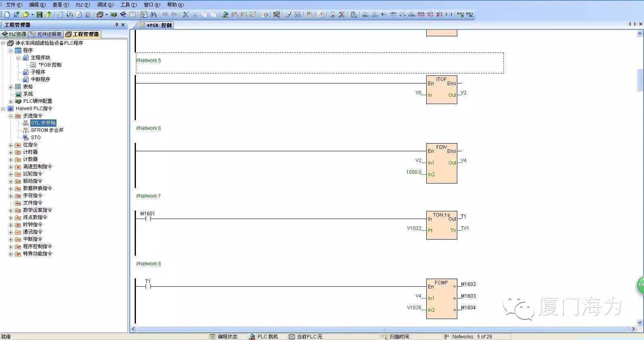Select the 子程序 tree item
Viewport: 644px width, 340px height.
[x=38, y=72]
